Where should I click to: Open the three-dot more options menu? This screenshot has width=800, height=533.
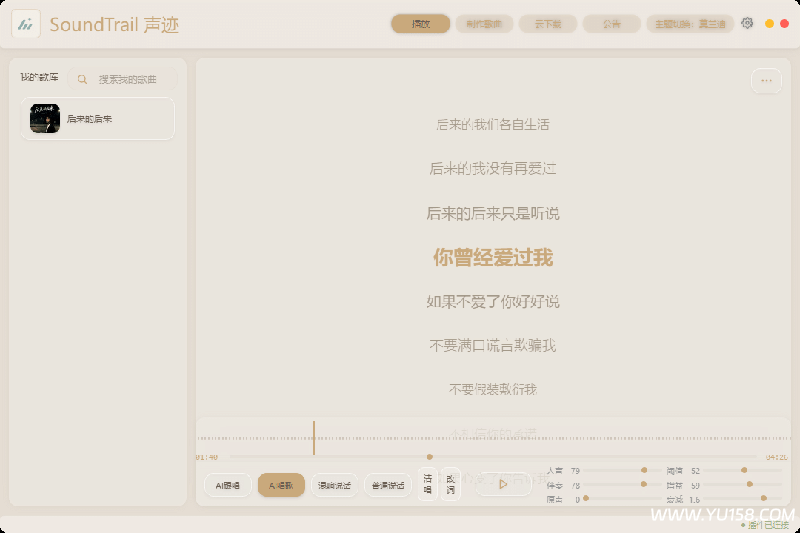click(x=766, y=81)
